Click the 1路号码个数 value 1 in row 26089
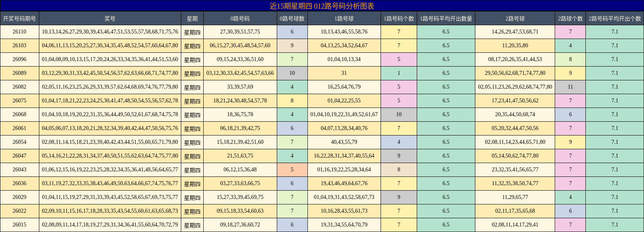 tap(399, 73)
